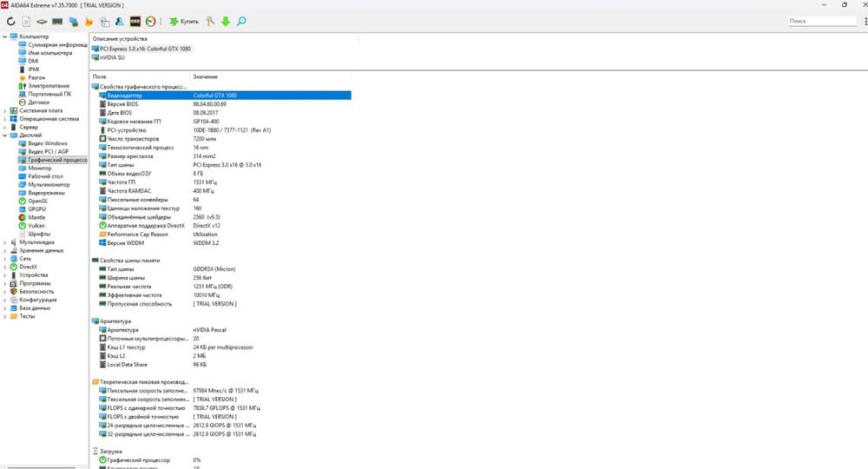This screenshot has width=868, height=469.
Task: Expand the Тесты tree node
Action: coord(5,317)
